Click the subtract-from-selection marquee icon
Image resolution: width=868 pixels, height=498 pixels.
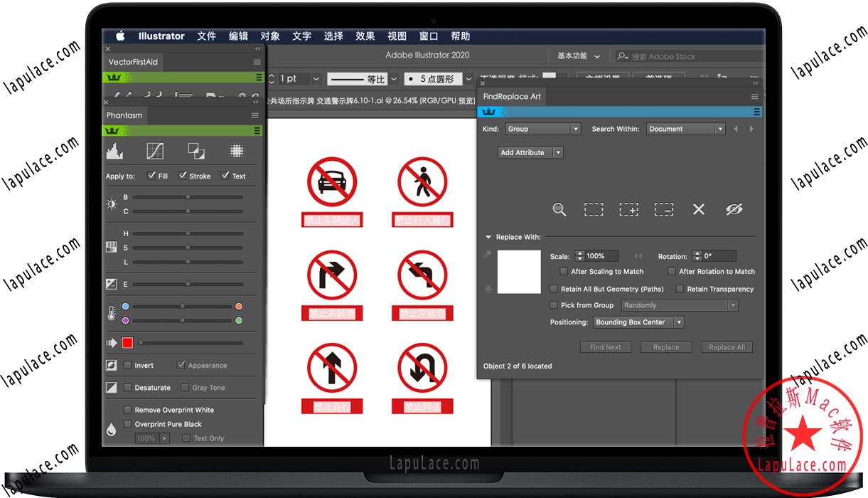click(663, 209)
